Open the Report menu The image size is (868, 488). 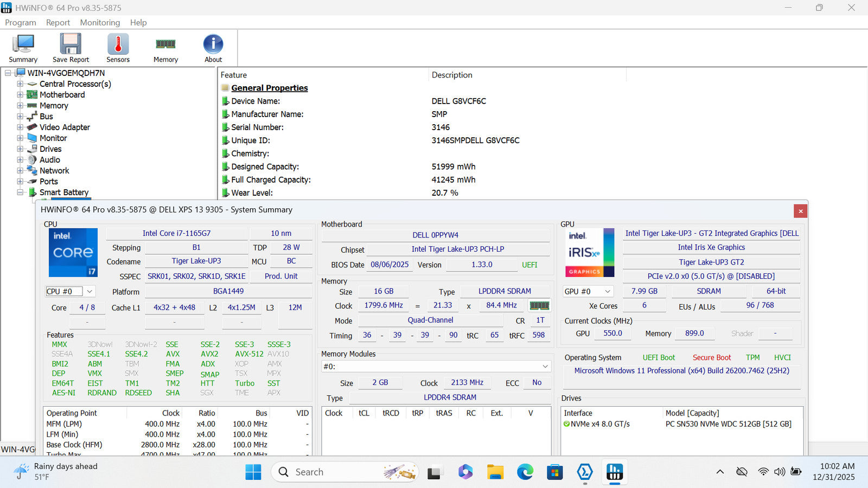pos(58,23)
